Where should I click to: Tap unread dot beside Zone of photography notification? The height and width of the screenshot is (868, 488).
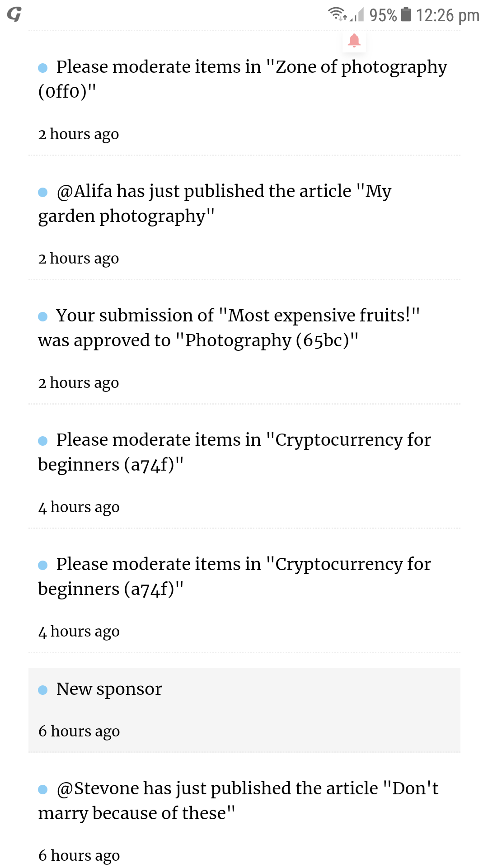pyautogui.click(x=43, y=68)
